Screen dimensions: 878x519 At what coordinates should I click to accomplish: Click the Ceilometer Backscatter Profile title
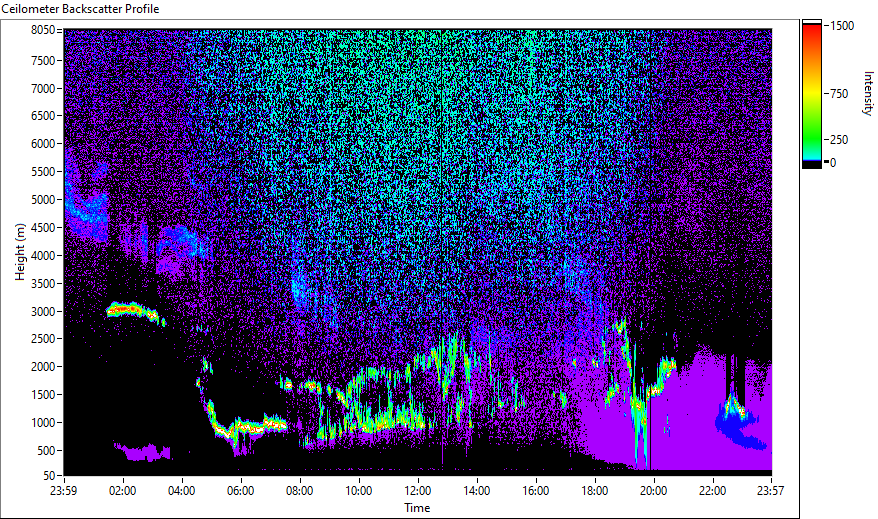point(80,9)
